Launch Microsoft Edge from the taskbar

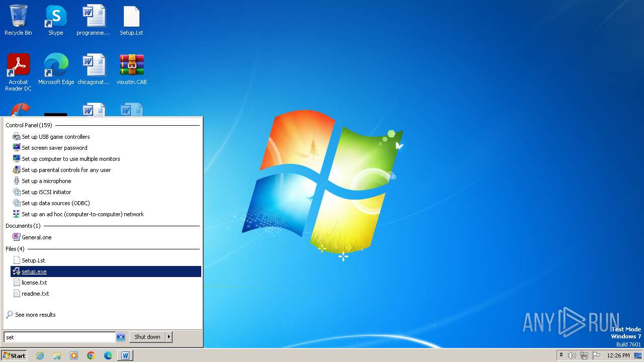click(x=108, y=355)
